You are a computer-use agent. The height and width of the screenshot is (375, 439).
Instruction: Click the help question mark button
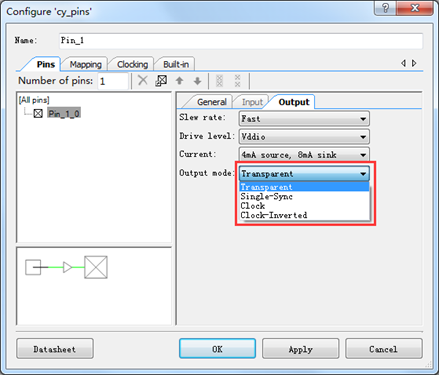click(385, 8)
